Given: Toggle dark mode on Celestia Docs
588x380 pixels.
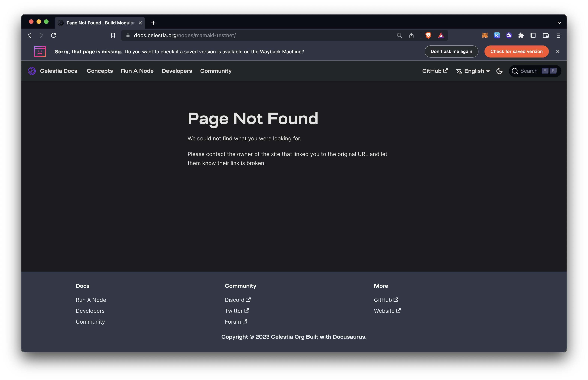Looking at the screenshot, I should [499, 71].
